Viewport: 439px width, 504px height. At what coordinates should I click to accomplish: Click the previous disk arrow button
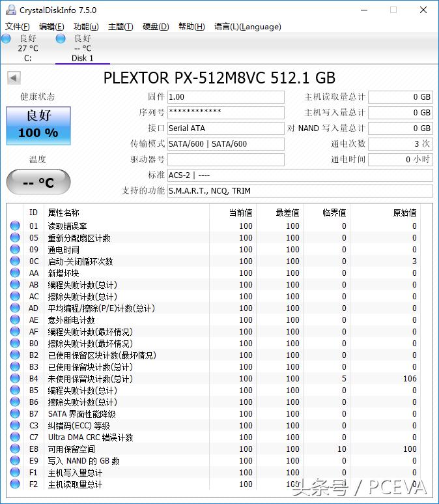pyautogui.click(x=14, y=78)
